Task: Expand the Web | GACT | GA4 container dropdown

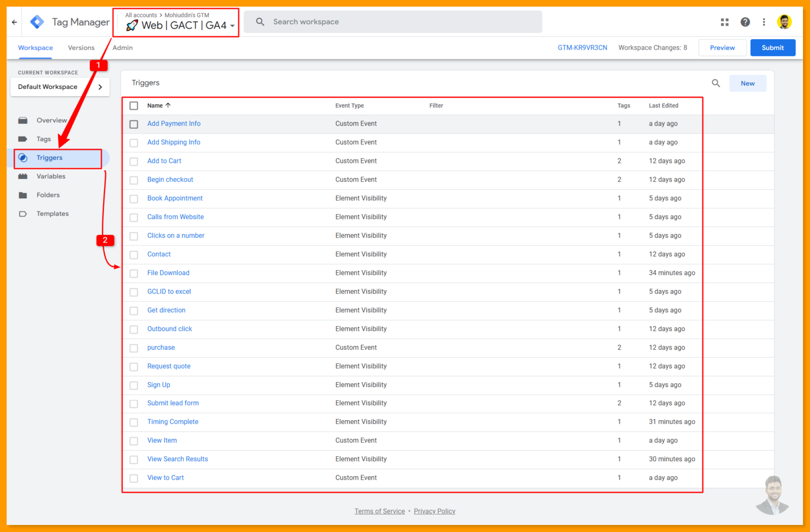Action: (x=232, y=26)
